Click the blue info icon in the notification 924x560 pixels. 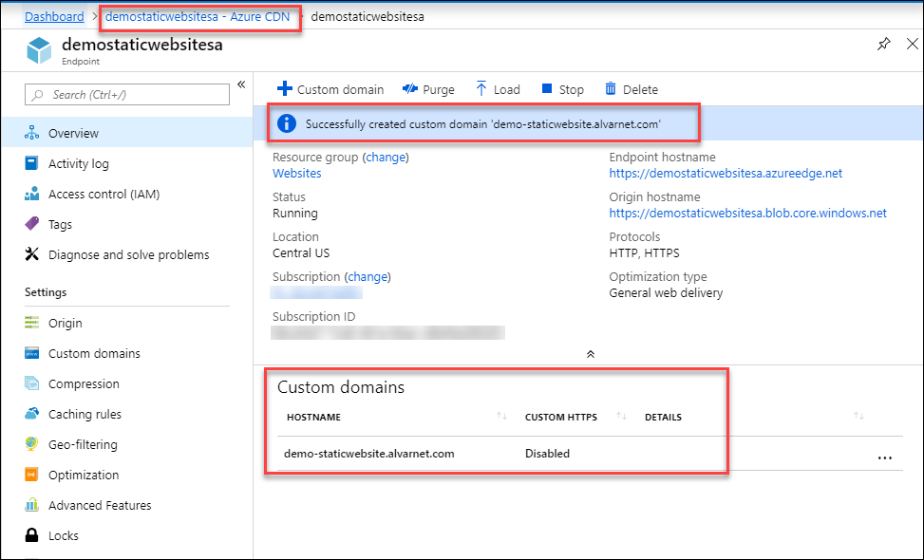click(287, 123)
